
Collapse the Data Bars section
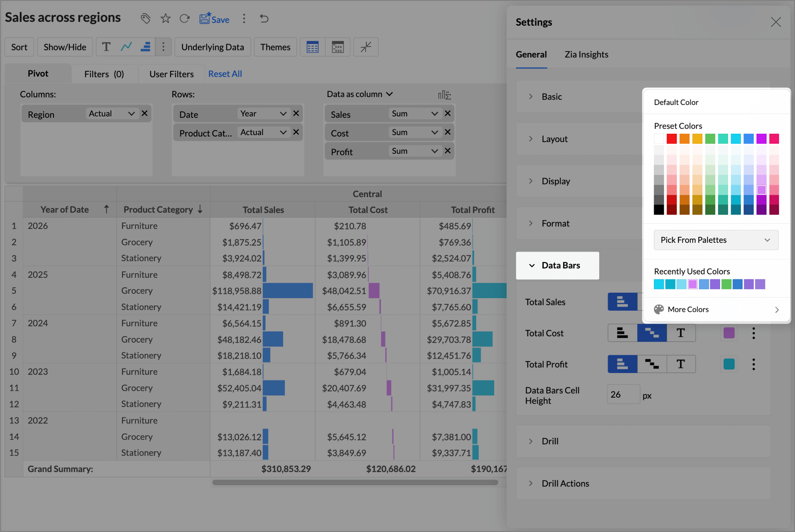557,266
